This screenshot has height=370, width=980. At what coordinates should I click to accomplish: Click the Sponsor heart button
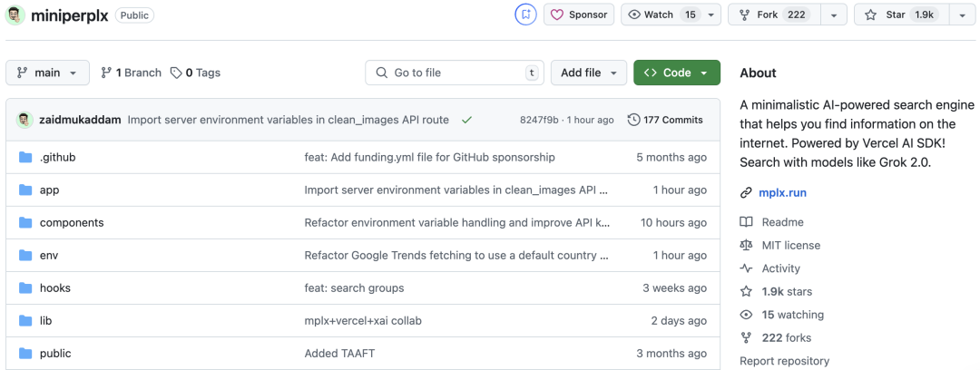pyautogui.click(x=579, y=15)
